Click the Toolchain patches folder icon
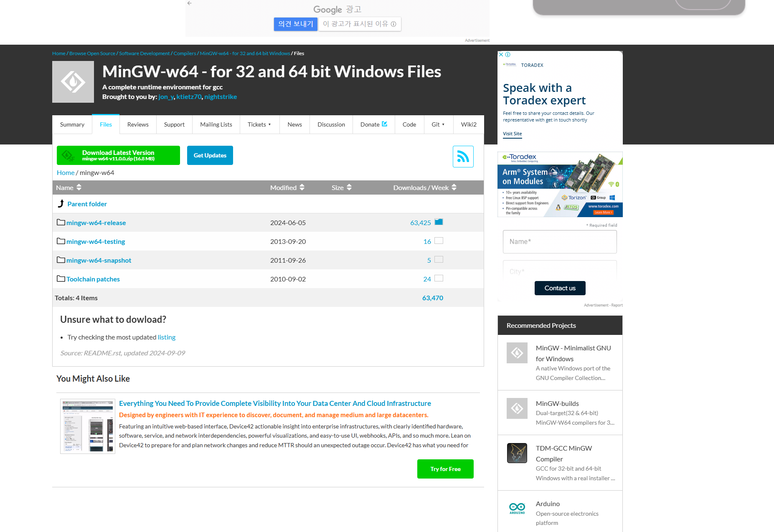The width and height of the screenshot is (774, 532). [61, 279]
